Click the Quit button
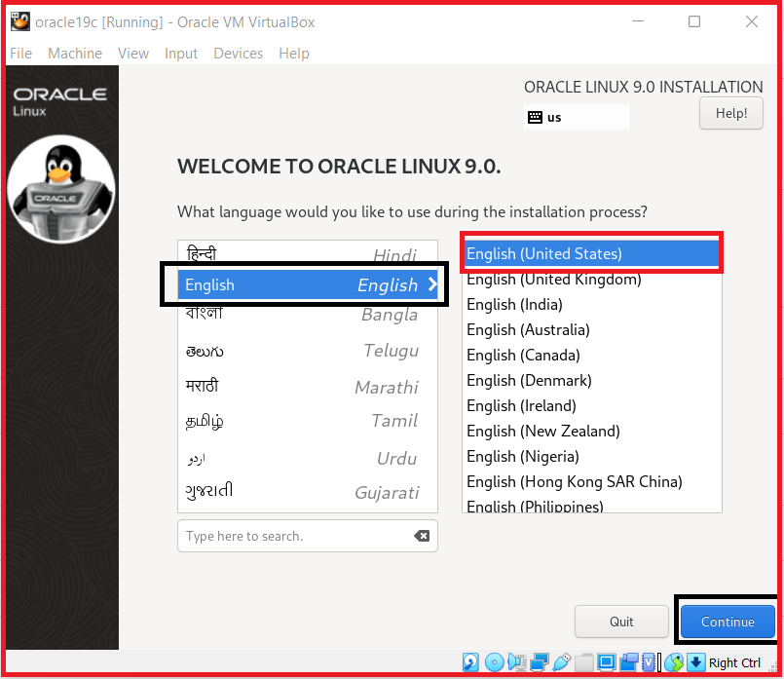 click(x=621, y=622)
